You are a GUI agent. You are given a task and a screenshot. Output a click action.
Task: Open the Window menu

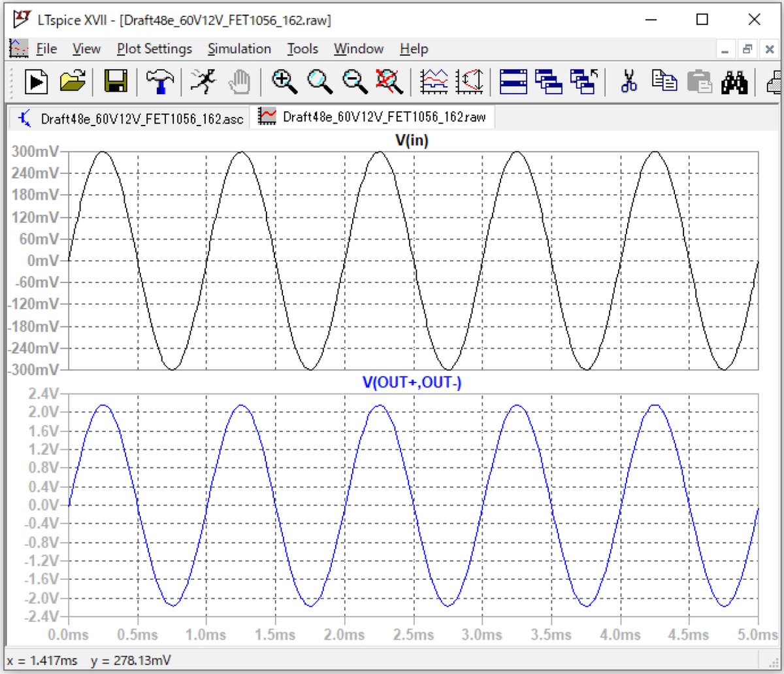pos(359,49)
